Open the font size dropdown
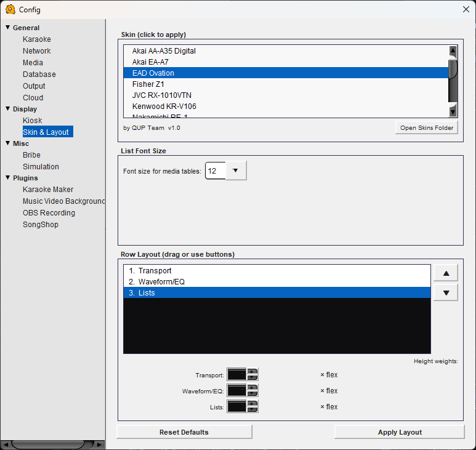 coord(236,171)
